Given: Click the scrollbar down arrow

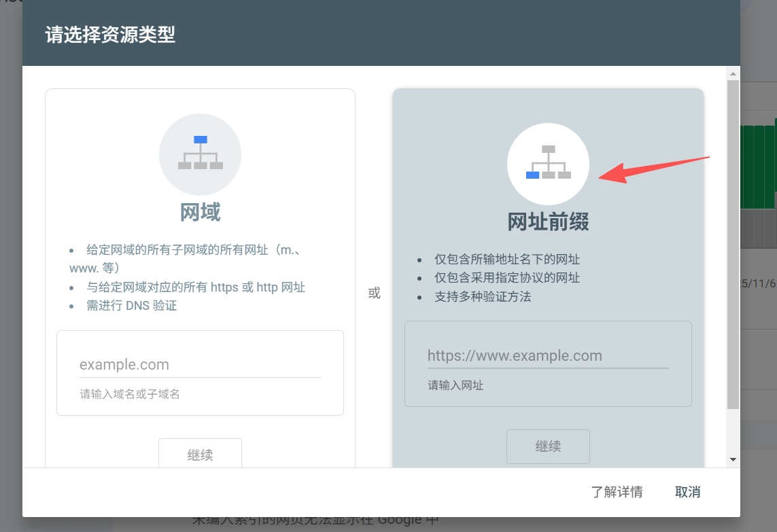Looking at the screenshot, I should (x=733, y=459).
